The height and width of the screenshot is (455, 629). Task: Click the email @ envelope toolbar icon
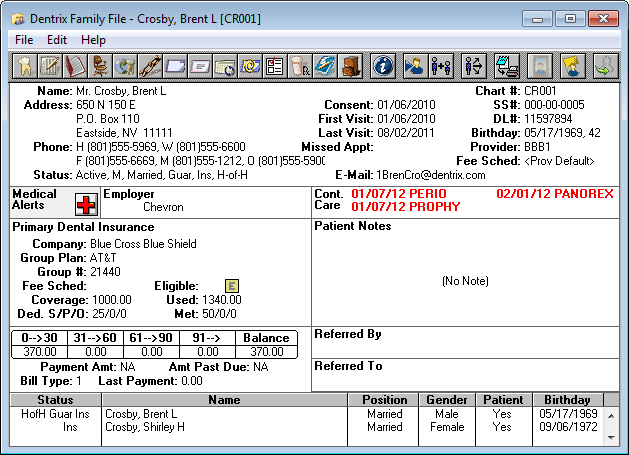coord(250,66)
